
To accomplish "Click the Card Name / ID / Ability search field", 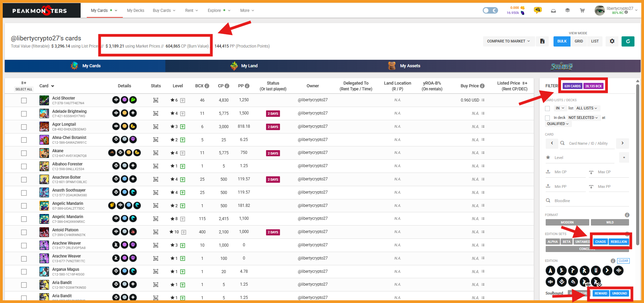I will click(x=588, y=143).
